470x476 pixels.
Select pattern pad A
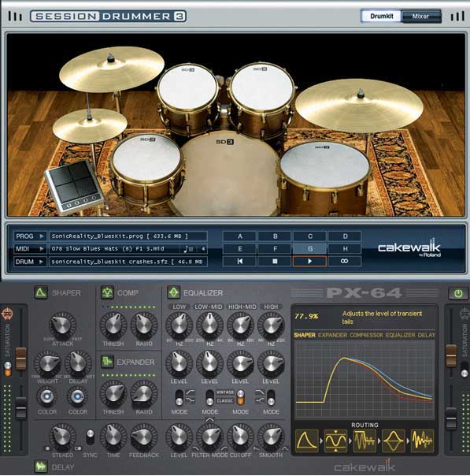click(240, 236)
